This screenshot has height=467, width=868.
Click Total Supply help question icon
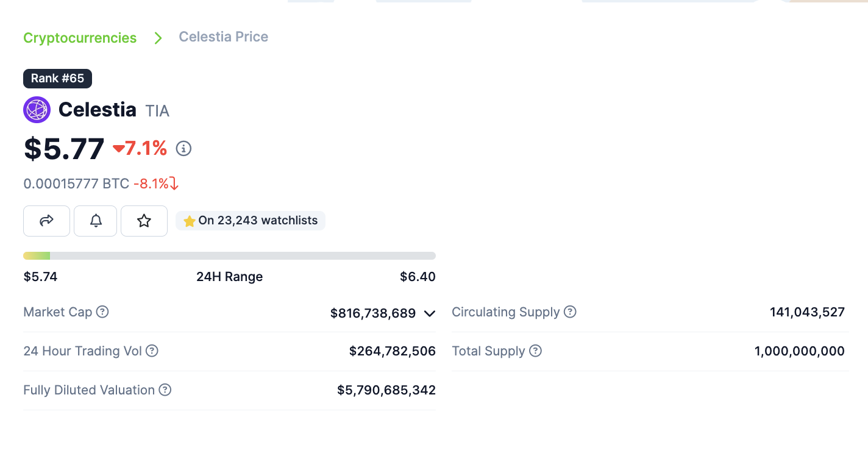(x=535, y=351)
